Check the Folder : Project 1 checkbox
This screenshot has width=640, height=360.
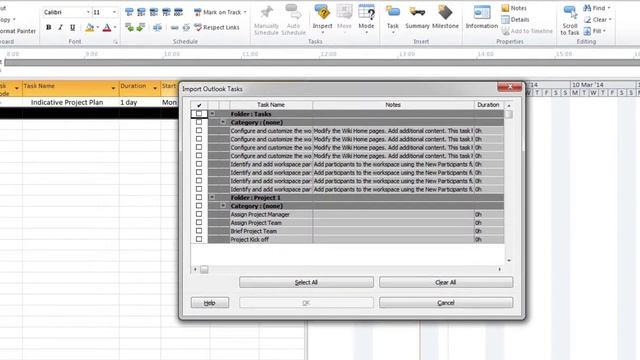199,197
